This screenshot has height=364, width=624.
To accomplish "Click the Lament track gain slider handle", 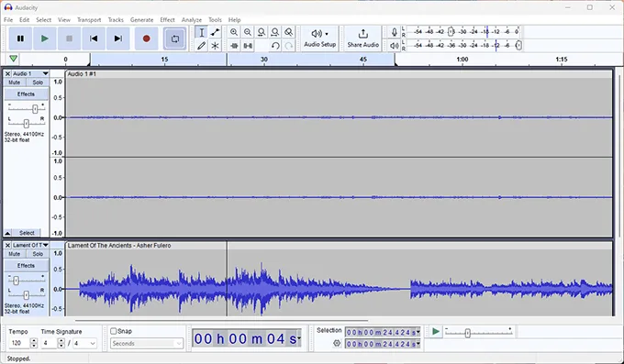I will (x=16, y=281).
